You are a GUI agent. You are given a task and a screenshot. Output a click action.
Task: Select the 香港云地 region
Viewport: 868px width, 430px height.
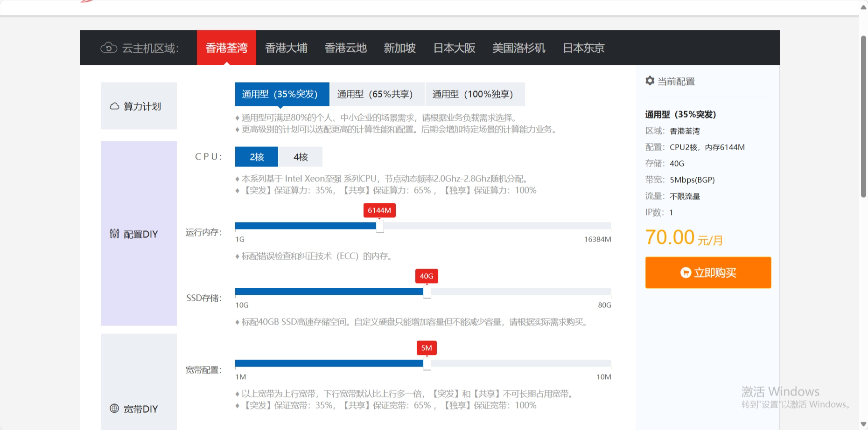point(345,48)
